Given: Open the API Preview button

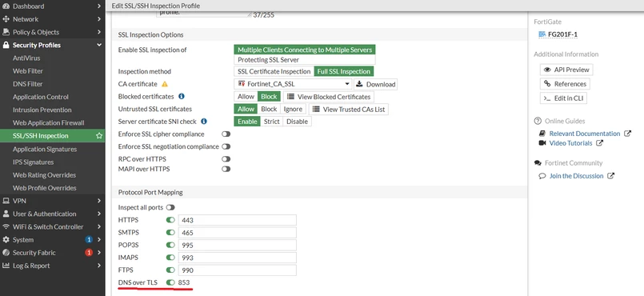Looking at the screenshot, I should 566,70.
